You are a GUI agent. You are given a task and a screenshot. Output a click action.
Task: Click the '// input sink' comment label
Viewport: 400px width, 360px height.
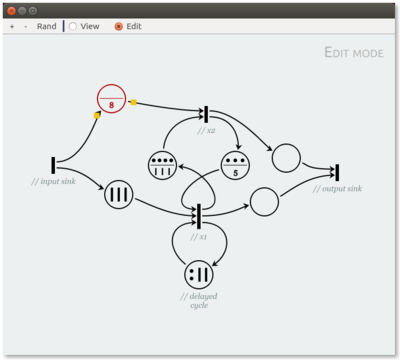53,181
